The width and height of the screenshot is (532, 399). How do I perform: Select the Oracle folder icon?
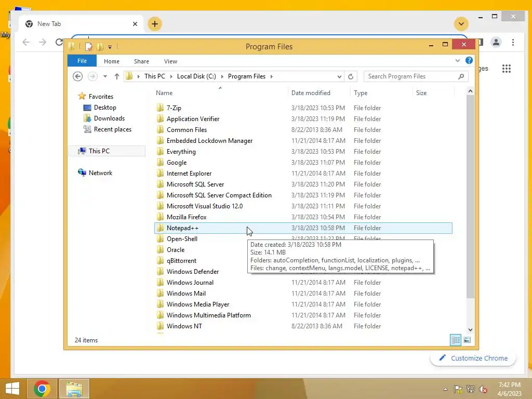click(161, 250)
